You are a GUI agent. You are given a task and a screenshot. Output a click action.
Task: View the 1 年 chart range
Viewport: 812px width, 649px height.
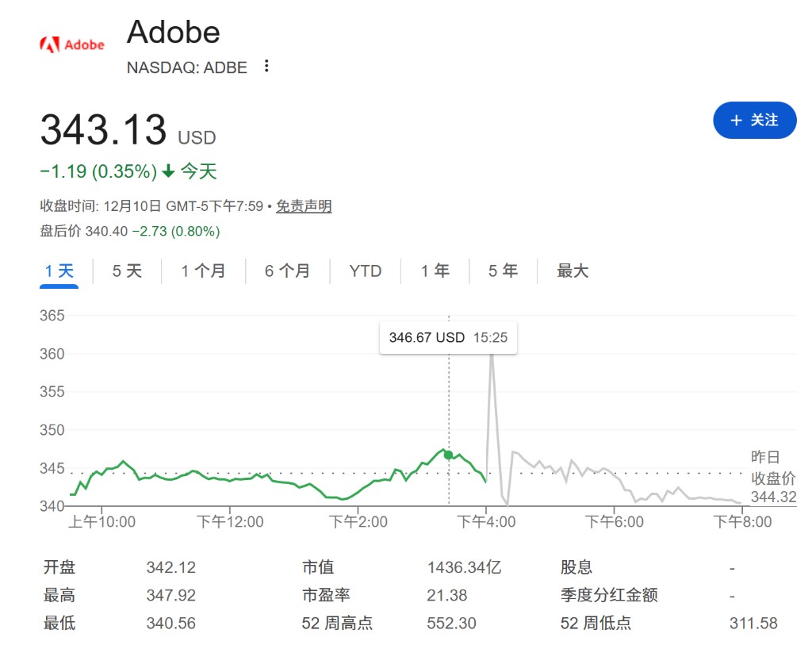click(435, 271)
